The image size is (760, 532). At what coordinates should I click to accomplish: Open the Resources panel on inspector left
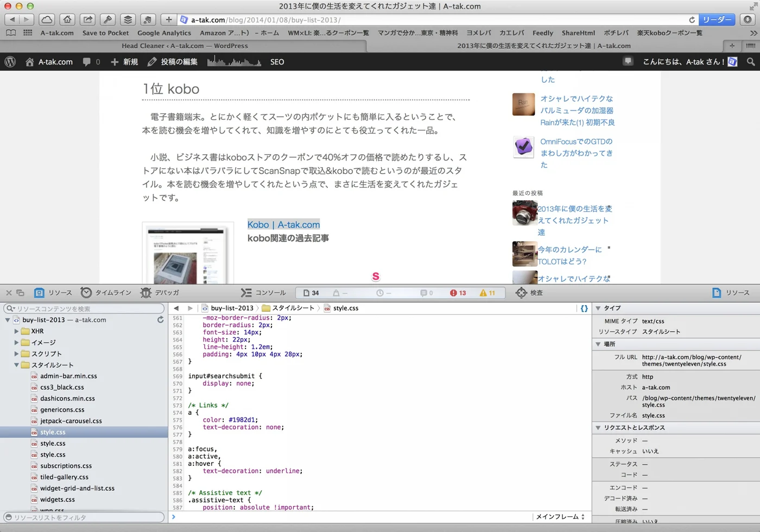click(53, 293)
